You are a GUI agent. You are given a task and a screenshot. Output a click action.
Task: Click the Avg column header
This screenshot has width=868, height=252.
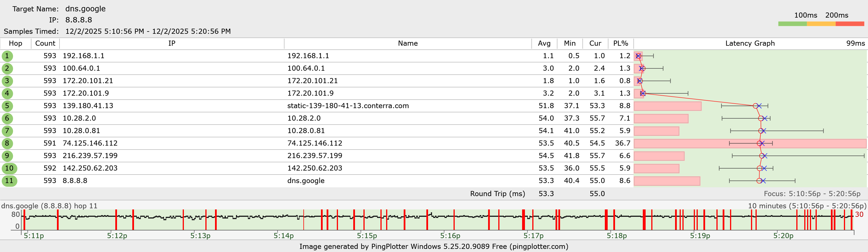(544, 43)
